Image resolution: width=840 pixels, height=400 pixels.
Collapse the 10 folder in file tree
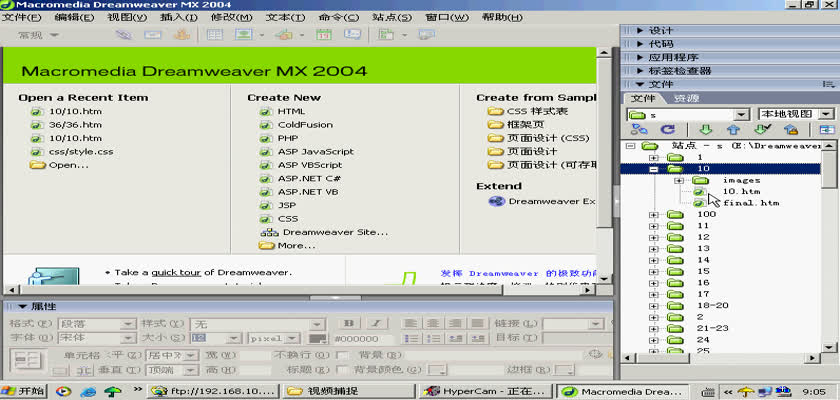click(x=654, y=169)
